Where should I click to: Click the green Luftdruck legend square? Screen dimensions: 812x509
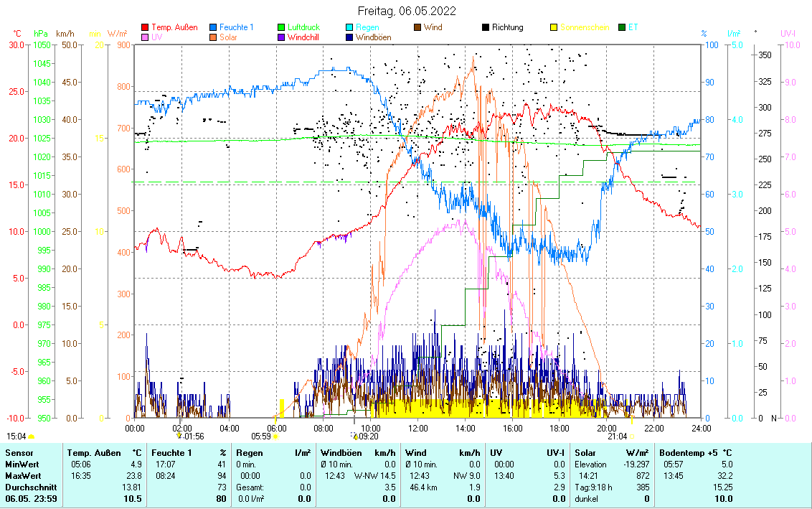tap(282, 28)
